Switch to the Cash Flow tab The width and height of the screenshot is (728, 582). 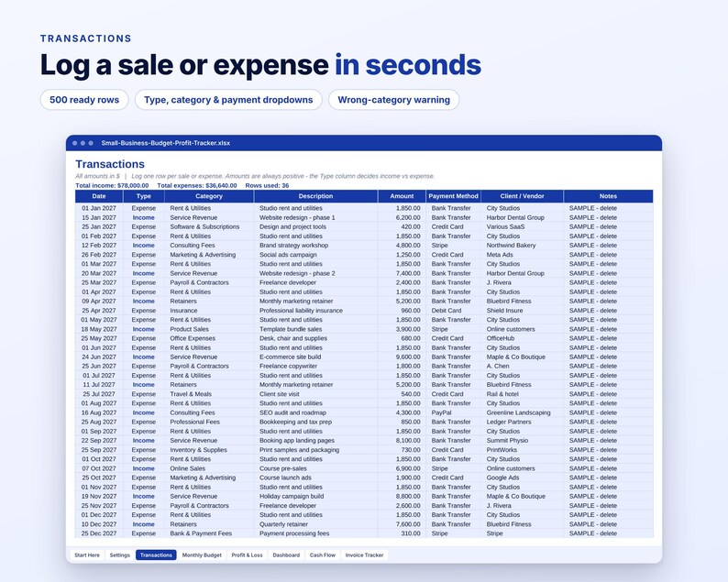[x=322, y=555]
